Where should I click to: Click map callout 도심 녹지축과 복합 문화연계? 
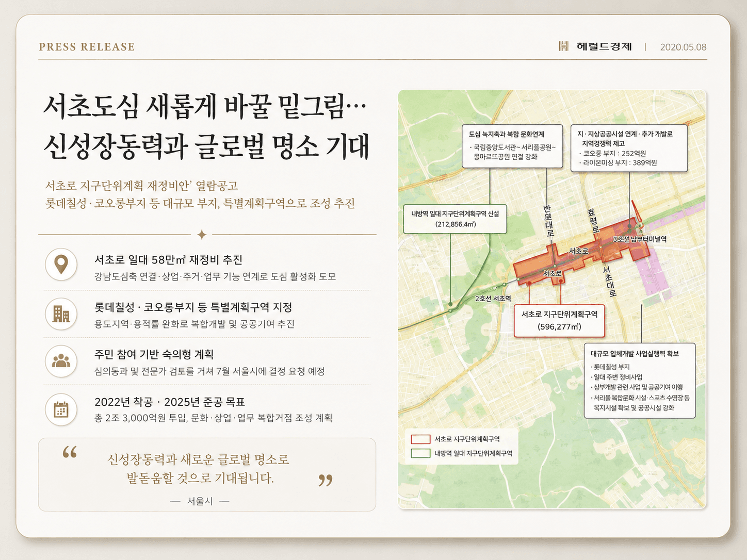point(512,146)
